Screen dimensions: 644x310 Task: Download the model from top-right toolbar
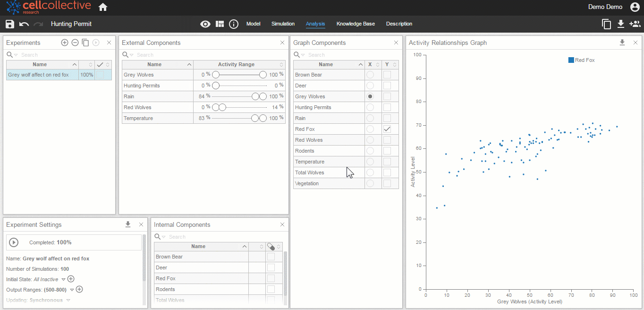click(x=621, y=24)
